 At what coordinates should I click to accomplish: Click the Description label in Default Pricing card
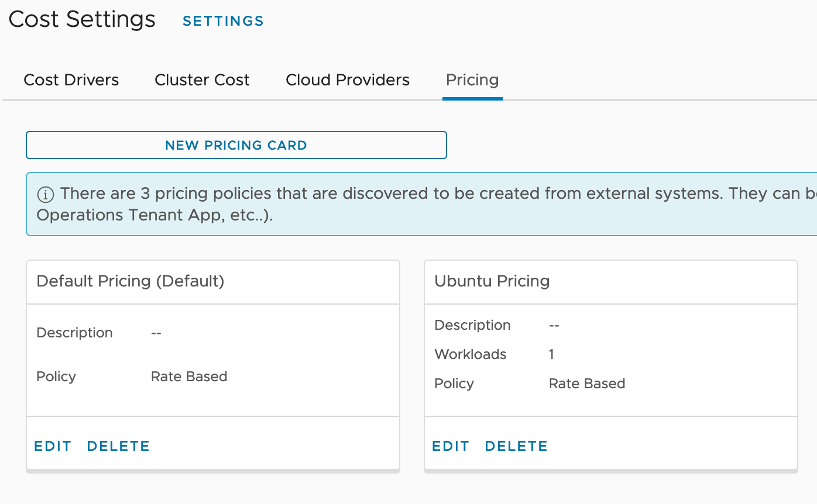(x=74, y=333)
